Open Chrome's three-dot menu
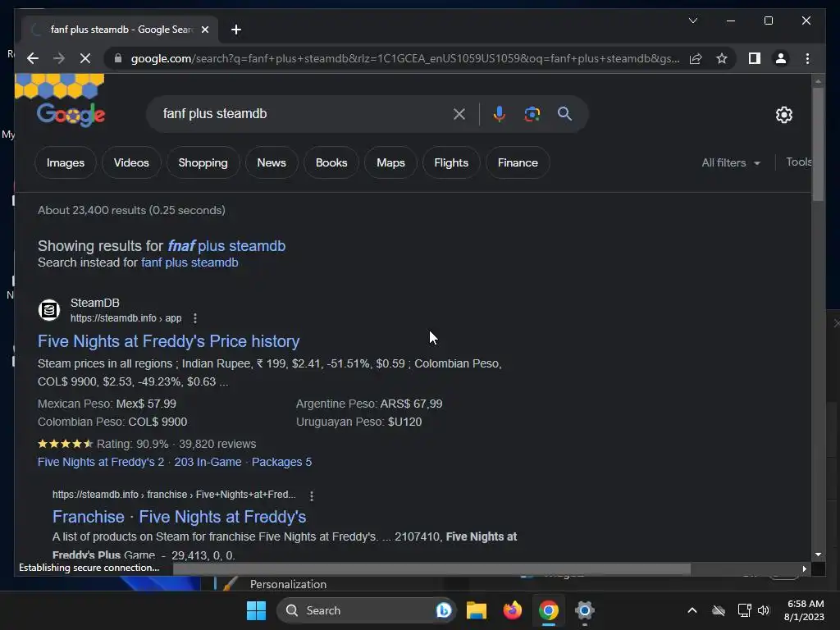 [807, 58]
